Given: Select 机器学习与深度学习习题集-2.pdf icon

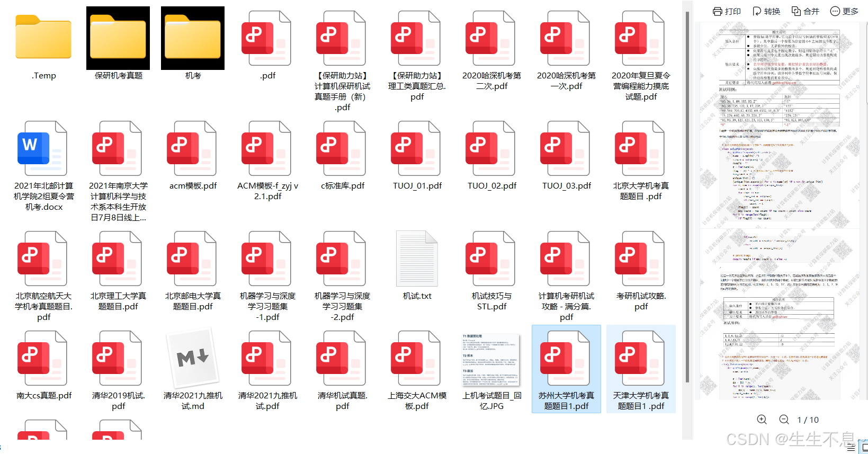Looking at the screenshot, I should pyautogui.click(x=342, y=259).
